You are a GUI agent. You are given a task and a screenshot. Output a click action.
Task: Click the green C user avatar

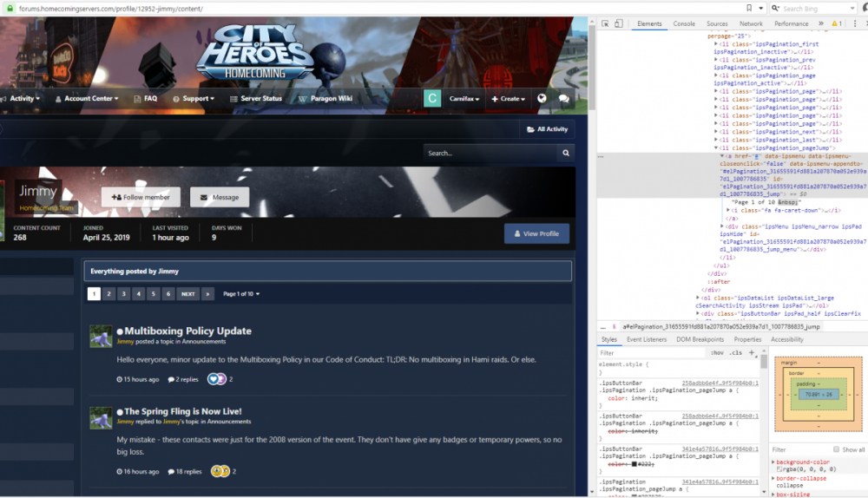point(432,99)
